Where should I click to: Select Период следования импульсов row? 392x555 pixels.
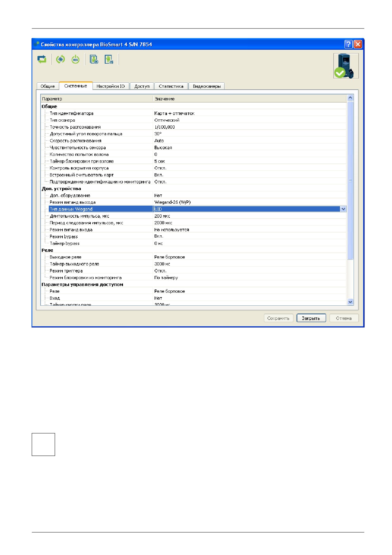point(194,223)
